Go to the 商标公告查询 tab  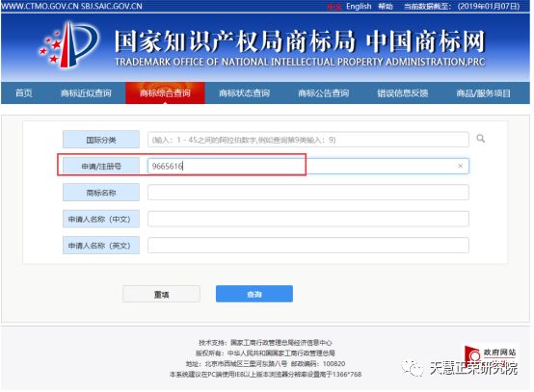click(324, 93)
